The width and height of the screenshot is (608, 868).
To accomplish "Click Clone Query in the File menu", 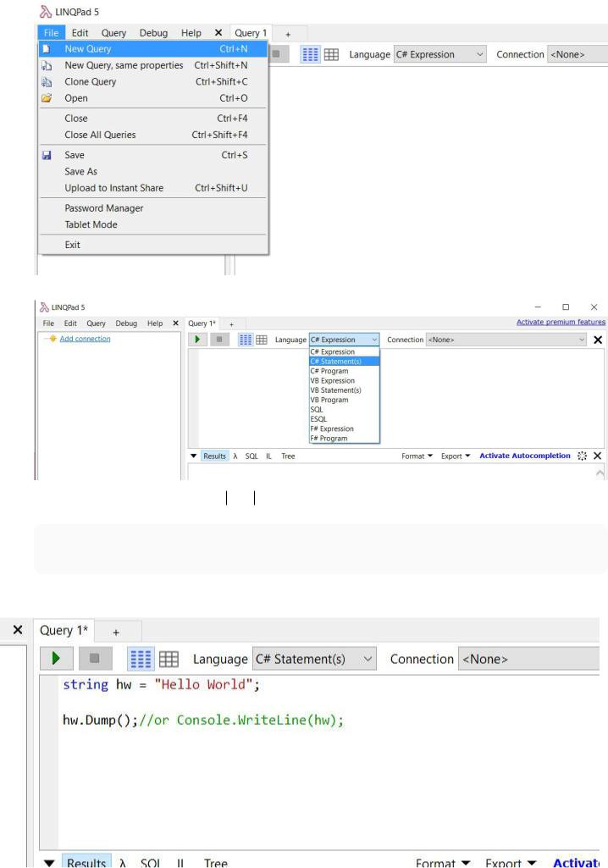I will (x=153, y=82).
